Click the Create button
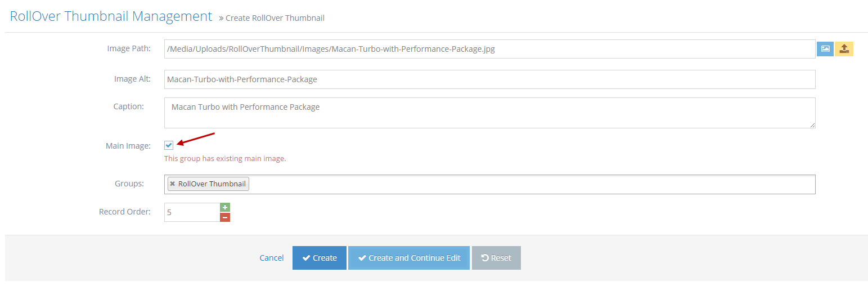Image resolution: width=868 pixels, height=299 pixels. click(x=319, y=258)
